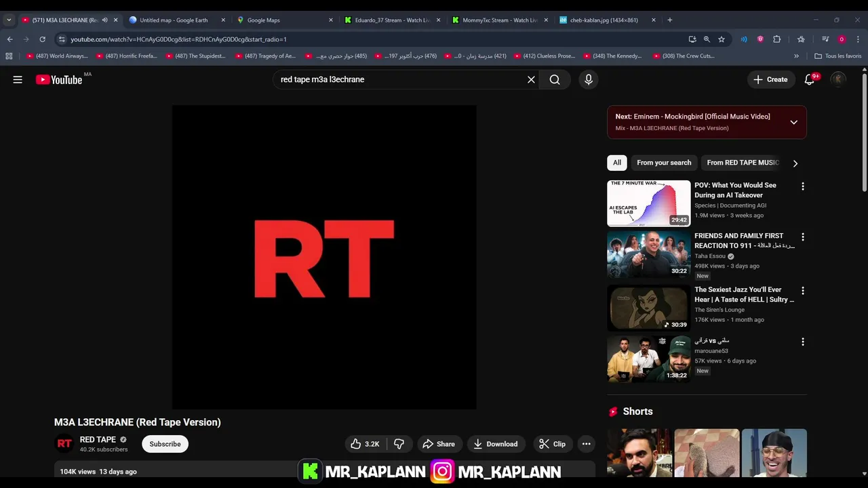Open the 'POV: What You Would See' video thumbnail
The height and width of the screenshot is (488, 868).
(x=648, y=203)
